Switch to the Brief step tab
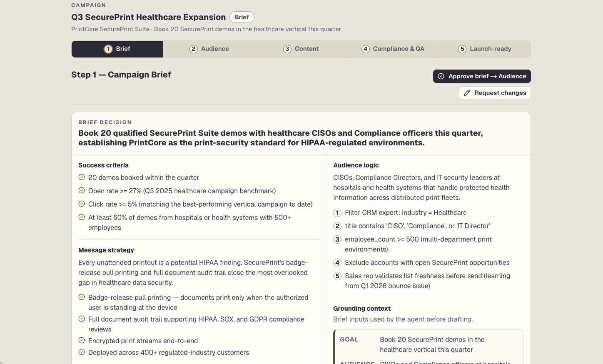 (117, 49)
